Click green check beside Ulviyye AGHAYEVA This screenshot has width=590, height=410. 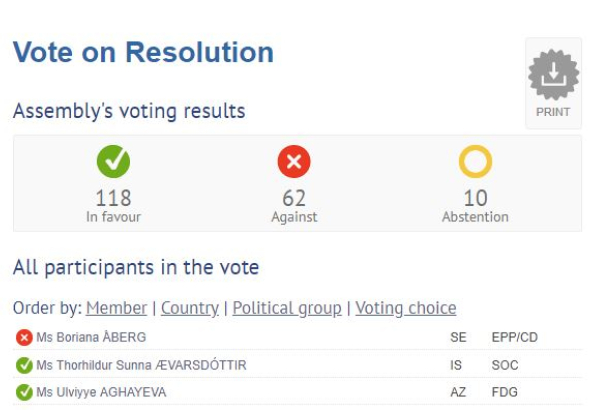[x=24, y=392]
